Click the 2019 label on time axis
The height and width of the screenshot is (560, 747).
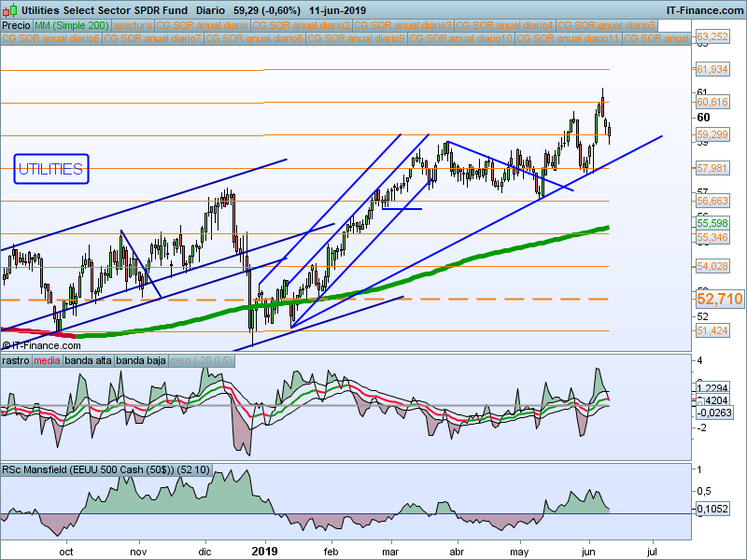coord(264,552)
